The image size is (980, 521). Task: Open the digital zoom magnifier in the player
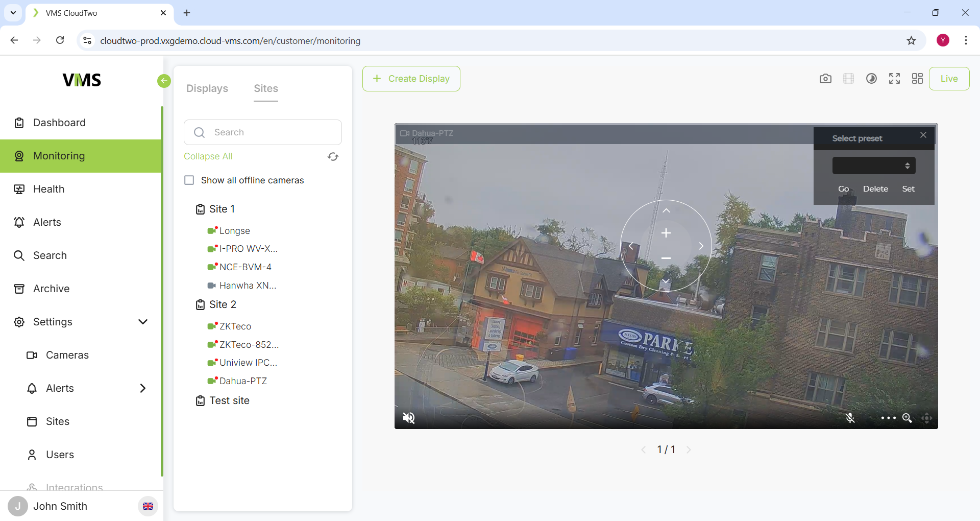tap(907, 418)
